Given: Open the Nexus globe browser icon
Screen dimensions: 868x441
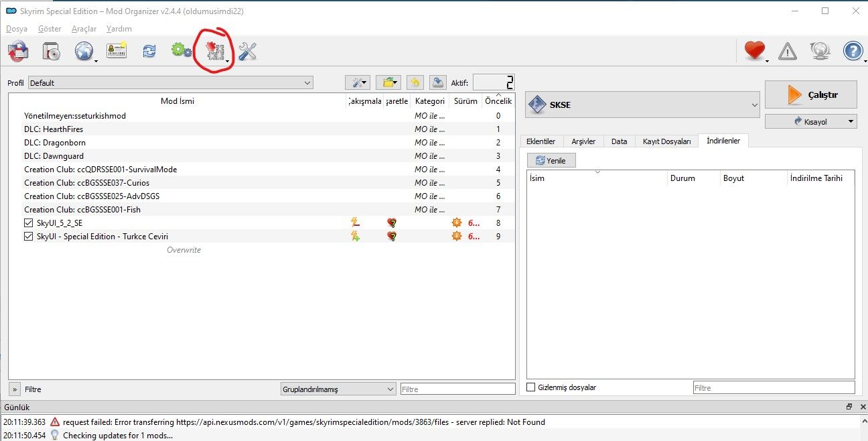Looking at the screenshot, I should [84, 51].
